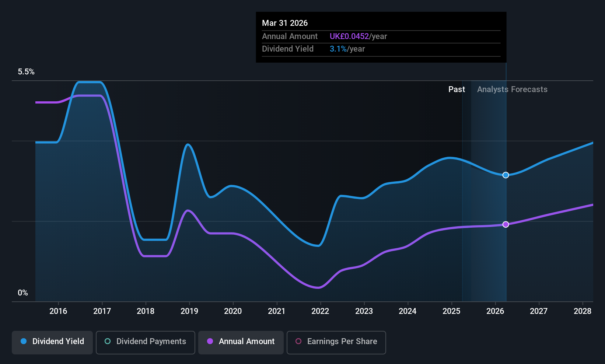Click the 2027 x-axis label
The image size is (605, 364).
coord(539,311)
